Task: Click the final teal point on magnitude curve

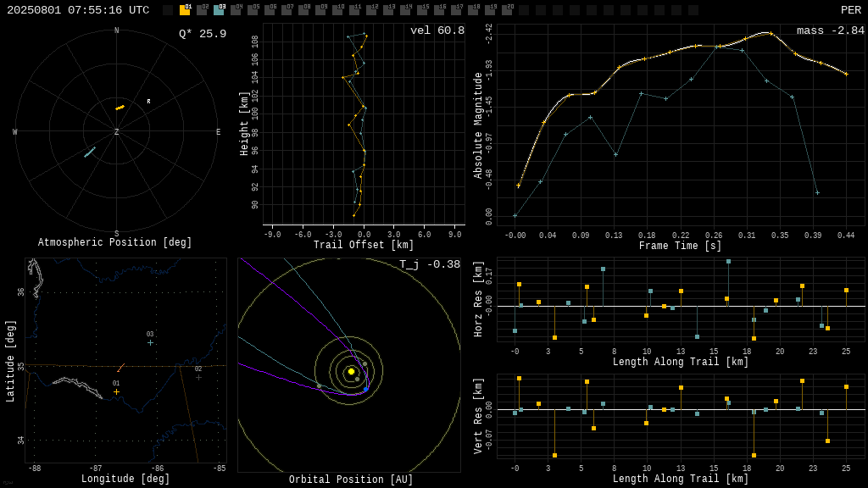Action: tap(817, 192)
